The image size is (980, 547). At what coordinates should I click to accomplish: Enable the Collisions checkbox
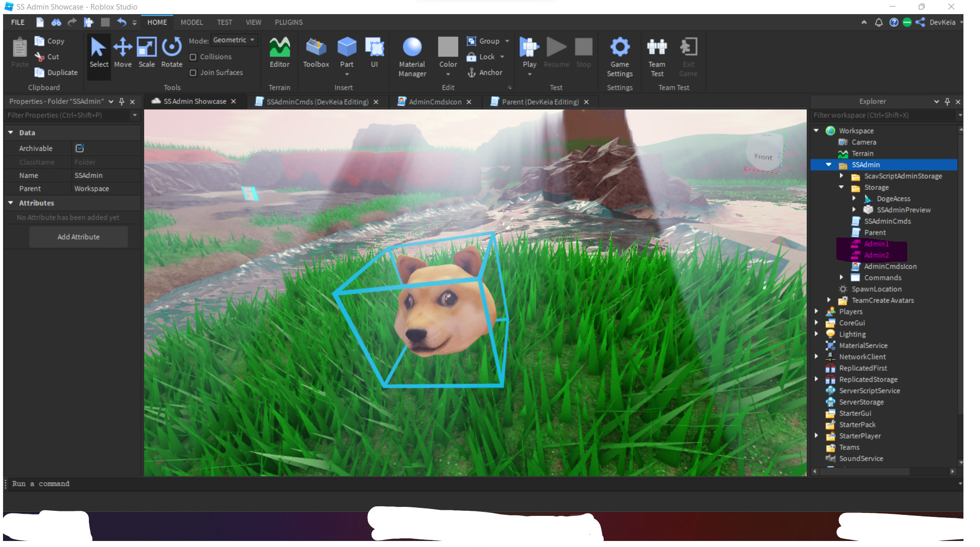click(x=193, y=57)
